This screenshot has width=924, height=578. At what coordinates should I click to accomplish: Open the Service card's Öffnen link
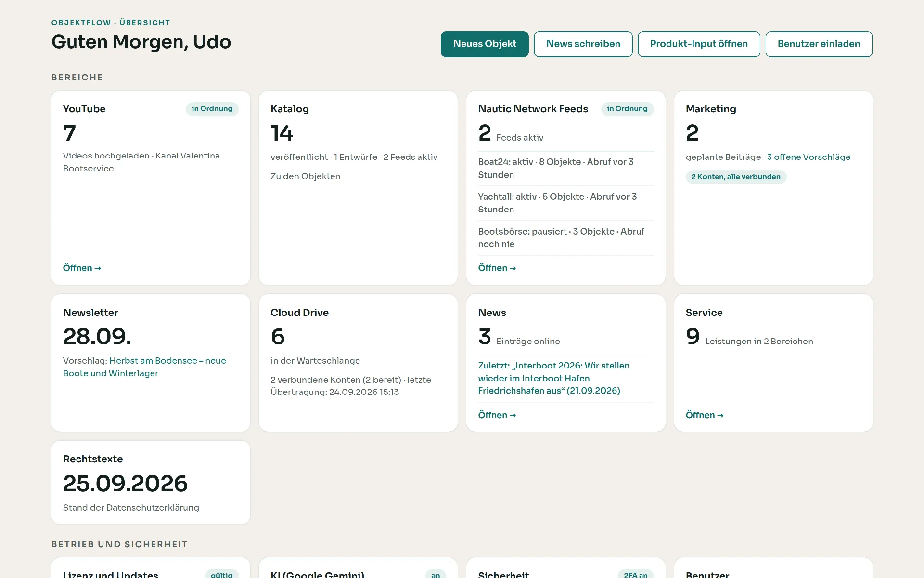705,415
